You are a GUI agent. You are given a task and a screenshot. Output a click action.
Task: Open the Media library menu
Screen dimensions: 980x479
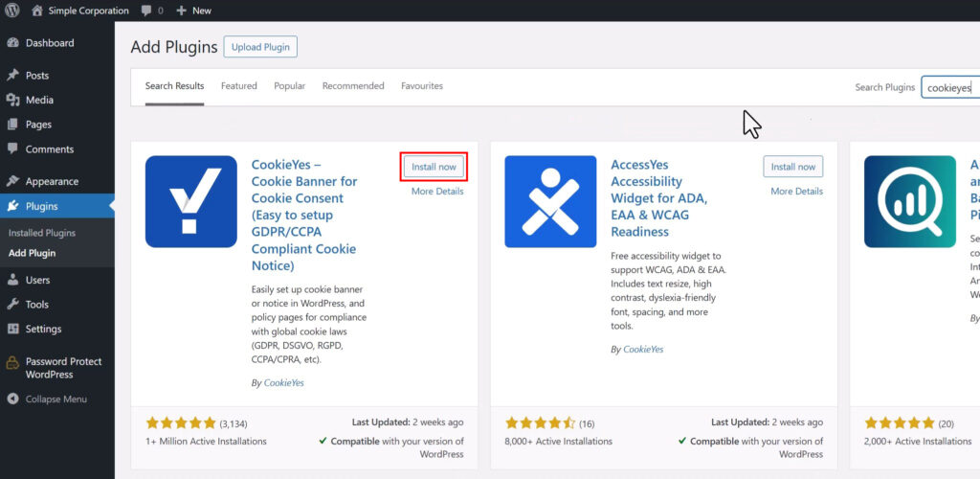pos(39,100)
